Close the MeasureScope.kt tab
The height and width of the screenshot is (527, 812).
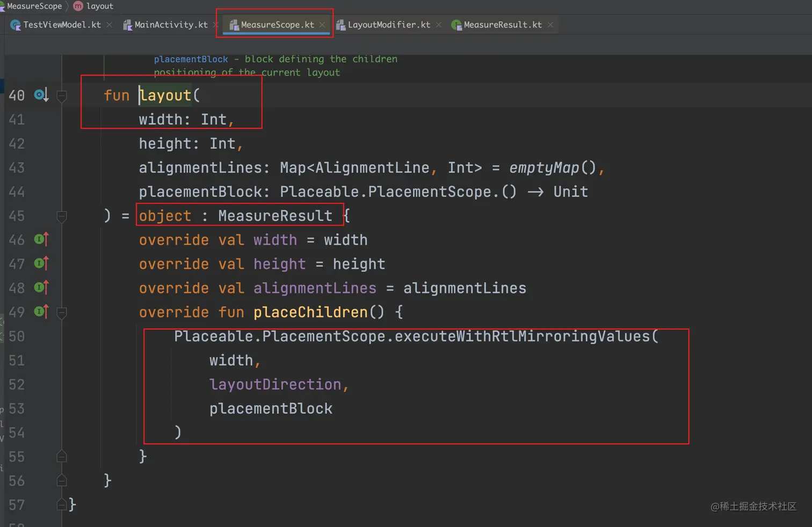pyautogui.click(x=322, y=25)
